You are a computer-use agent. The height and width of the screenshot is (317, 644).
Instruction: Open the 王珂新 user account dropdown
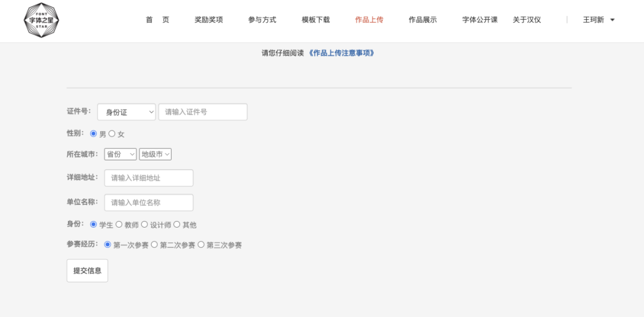point(598,20)
